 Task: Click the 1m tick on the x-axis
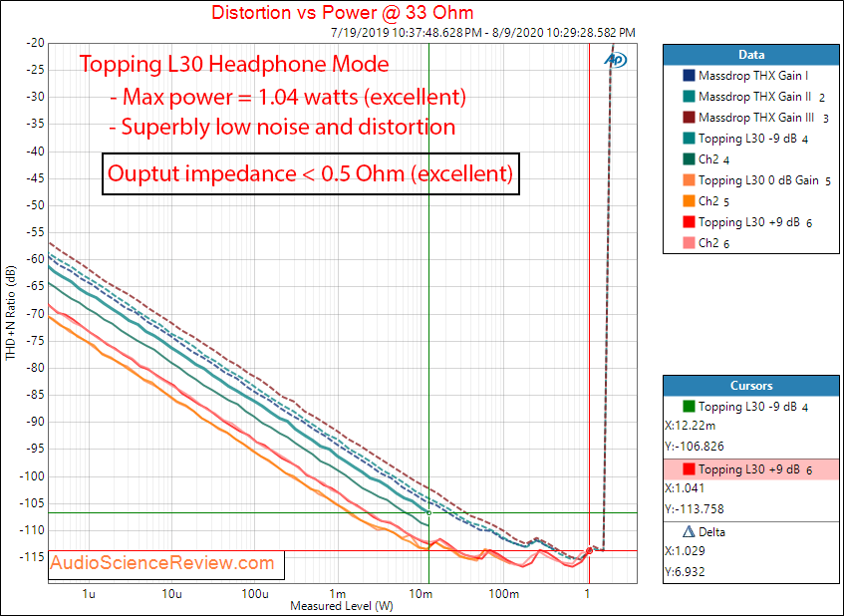pyautogui.click(x=338, y=594)
